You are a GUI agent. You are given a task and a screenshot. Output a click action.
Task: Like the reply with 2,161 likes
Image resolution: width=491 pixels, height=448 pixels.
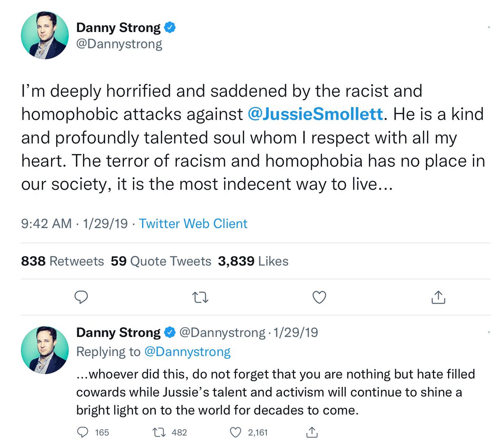(x=236, y=432)
